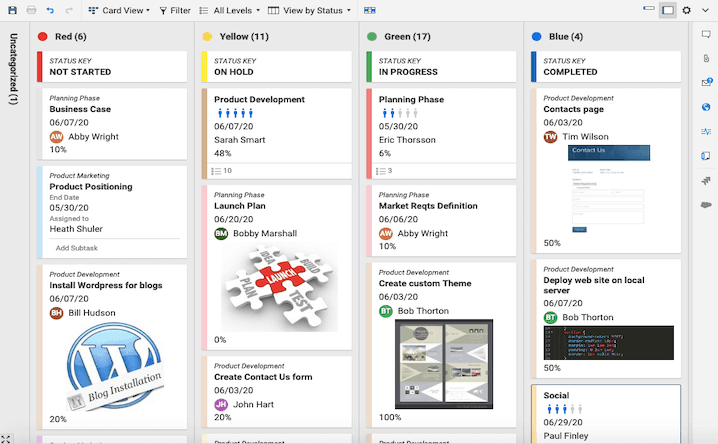Click Add Subtask on Product Positioning card
The image size is (718, 444).
point(76,247)
